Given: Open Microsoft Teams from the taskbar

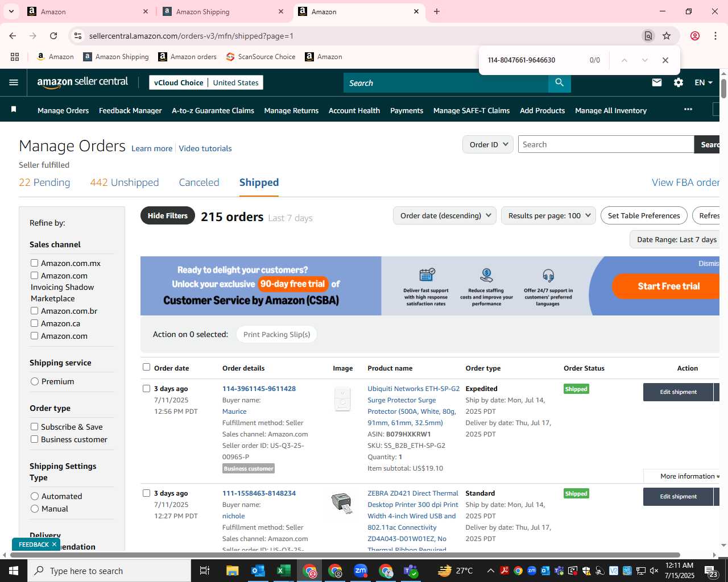Looking at the screenshot, I should click(x=411, y=571).
